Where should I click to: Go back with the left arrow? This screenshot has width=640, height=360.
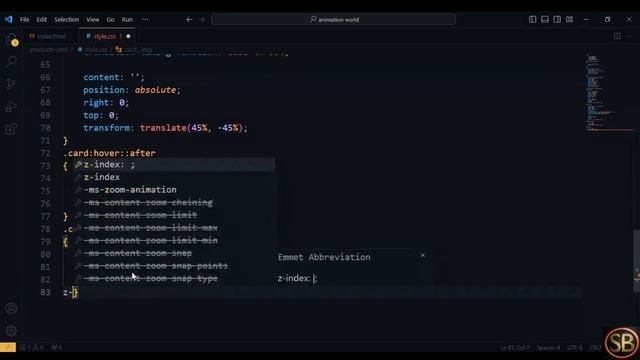point(189,19)
